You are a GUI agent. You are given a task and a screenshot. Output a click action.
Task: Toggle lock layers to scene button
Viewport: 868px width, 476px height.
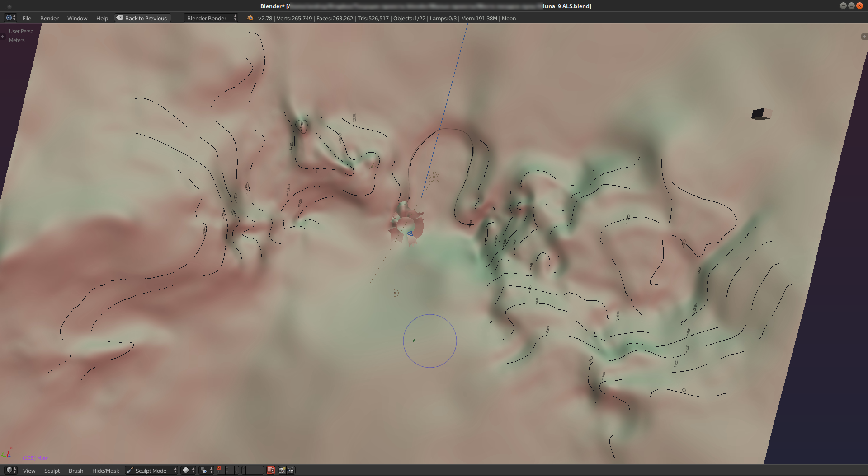(x=271, y=471)
